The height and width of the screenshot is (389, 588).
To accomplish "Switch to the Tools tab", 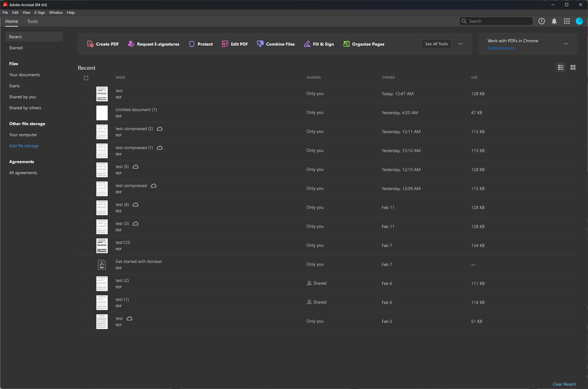I will pyautogui.click(x=32, y=21).
